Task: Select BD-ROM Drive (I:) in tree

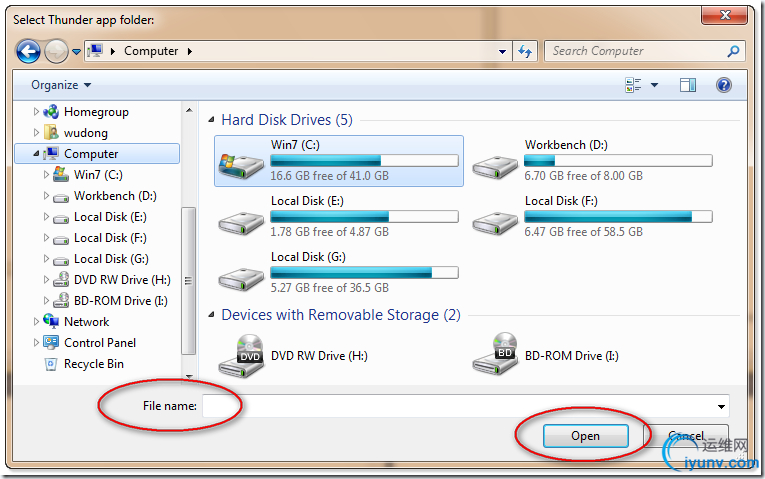Action: point(120,300)
